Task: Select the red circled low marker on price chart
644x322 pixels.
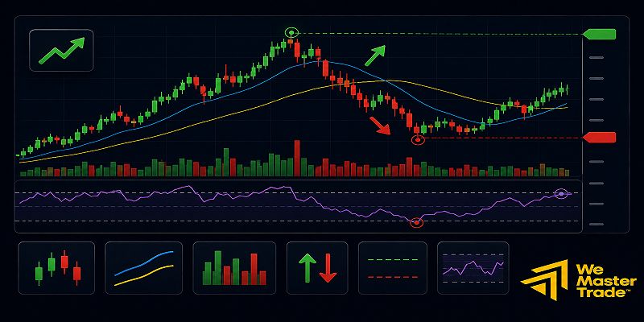Action: [418, 140]
